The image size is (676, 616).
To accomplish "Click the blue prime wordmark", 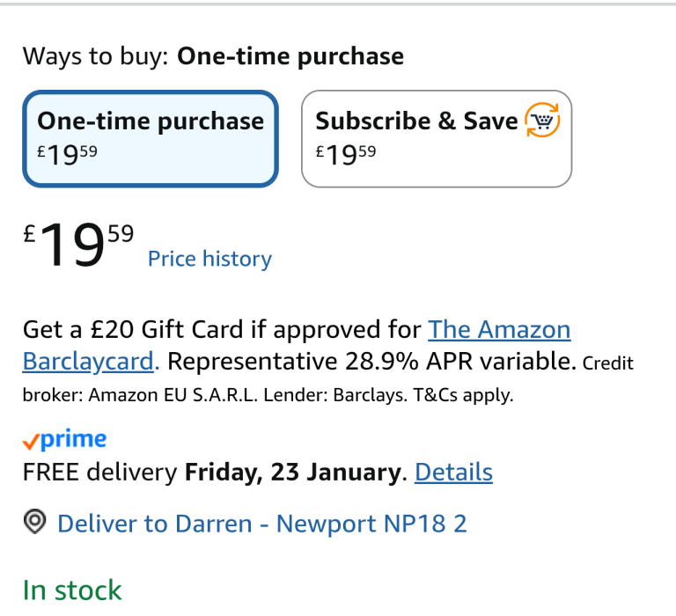I will [74, 439].
